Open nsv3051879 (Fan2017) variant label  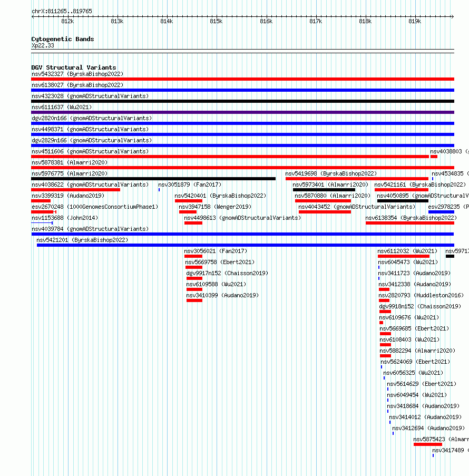[x=190, y=185]
